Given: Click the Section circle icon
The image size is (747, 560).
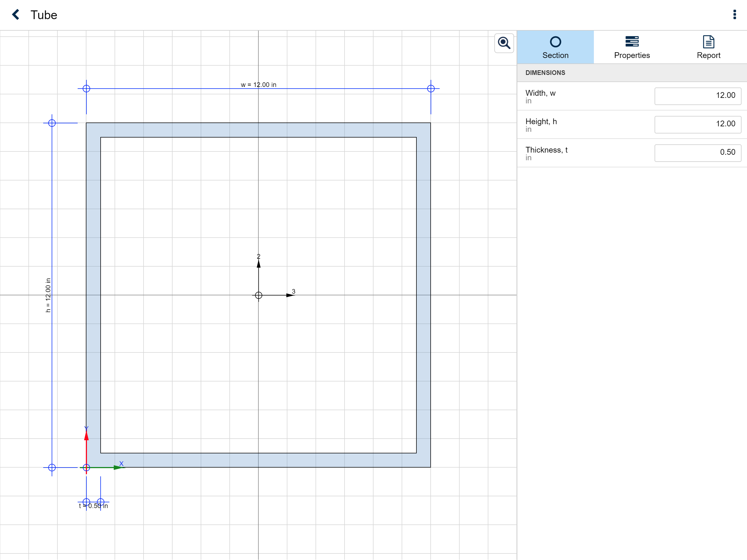Looking at the screenshot, I should (555, 42).
